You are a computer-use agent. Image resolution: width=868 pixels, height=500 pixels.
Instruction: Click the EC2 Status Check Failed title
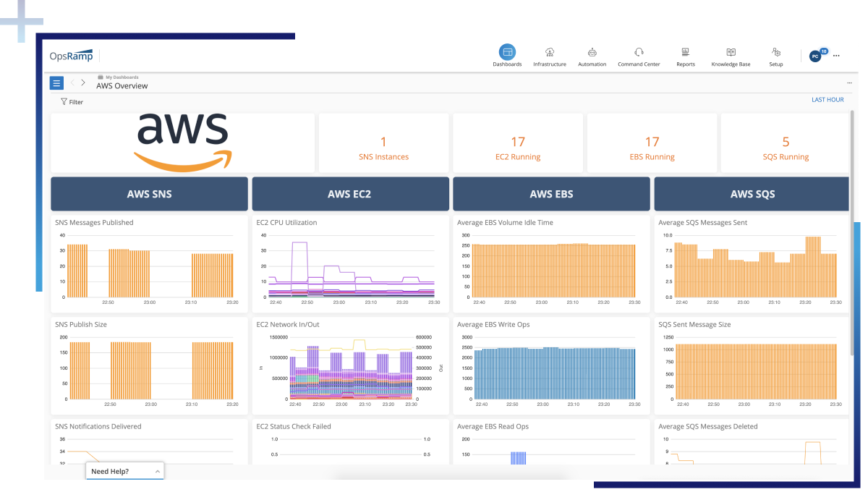point(294,427)
